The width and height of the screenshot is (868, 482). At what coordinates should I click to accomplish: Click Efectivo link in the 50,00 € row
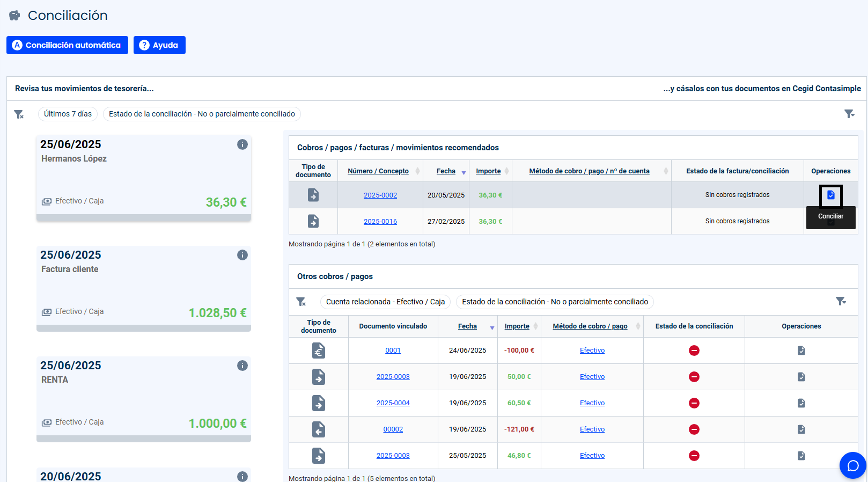click(x=592, y=377)
